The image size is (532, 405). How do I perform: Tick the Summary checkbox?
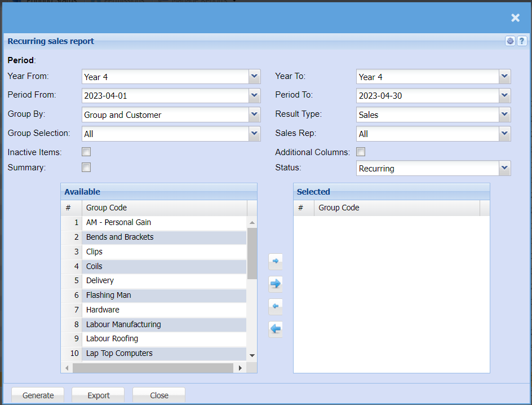coord(86,167)
